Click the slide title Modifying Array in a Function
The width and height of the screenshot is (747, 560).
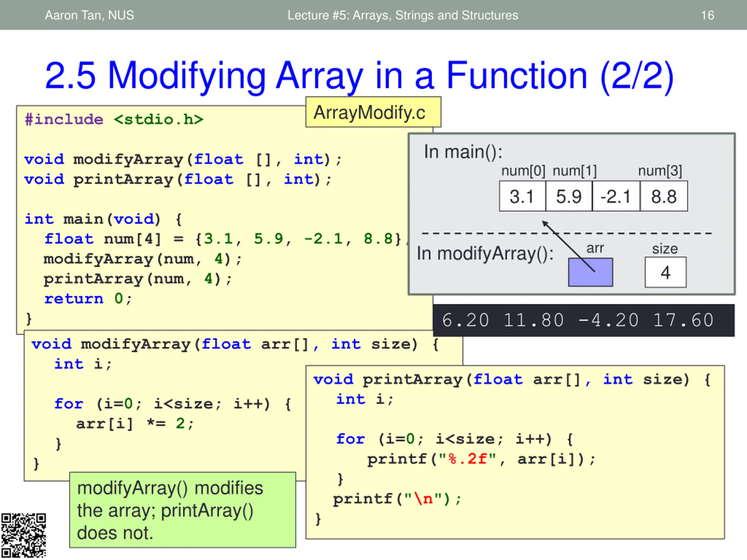[x=359, y=75]
